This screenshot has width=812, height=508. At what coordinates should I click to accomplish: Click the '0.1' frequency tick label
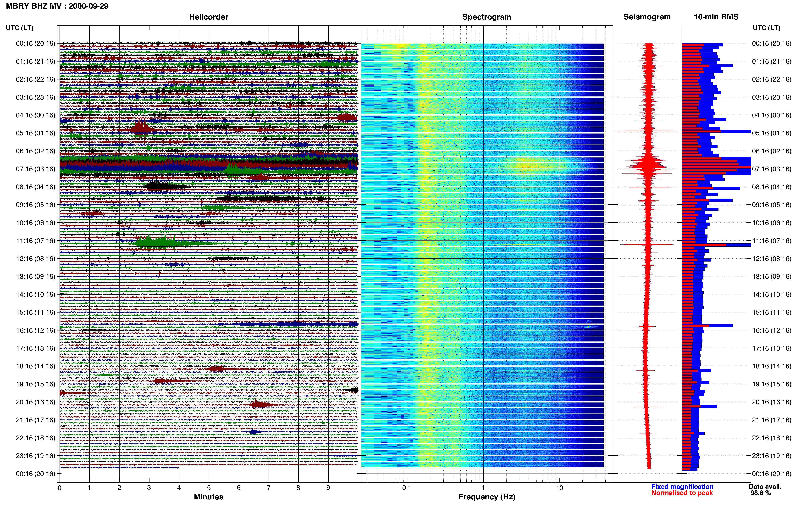(x=407, y=487)
